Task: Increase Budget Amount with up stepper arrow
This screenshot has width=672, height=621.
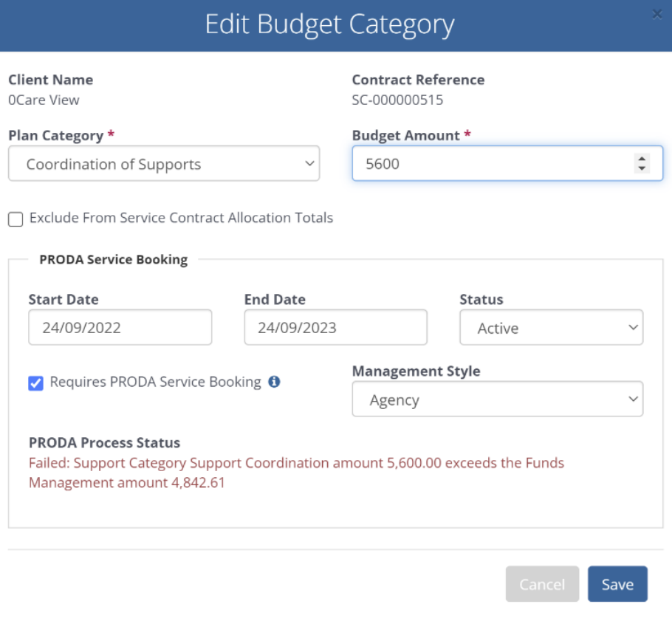Action: pyautogui.click(x=642, y=159)
